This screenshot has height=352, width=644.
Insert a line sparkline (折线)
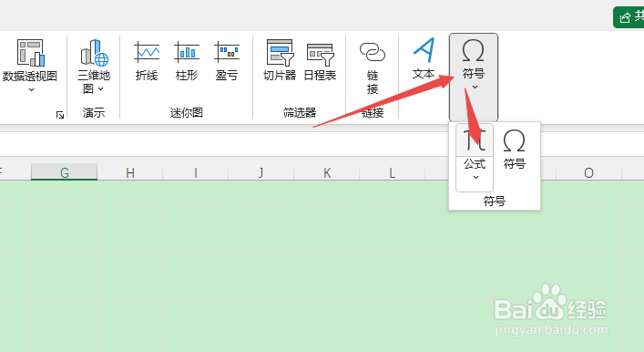click(x=147, y=61)
